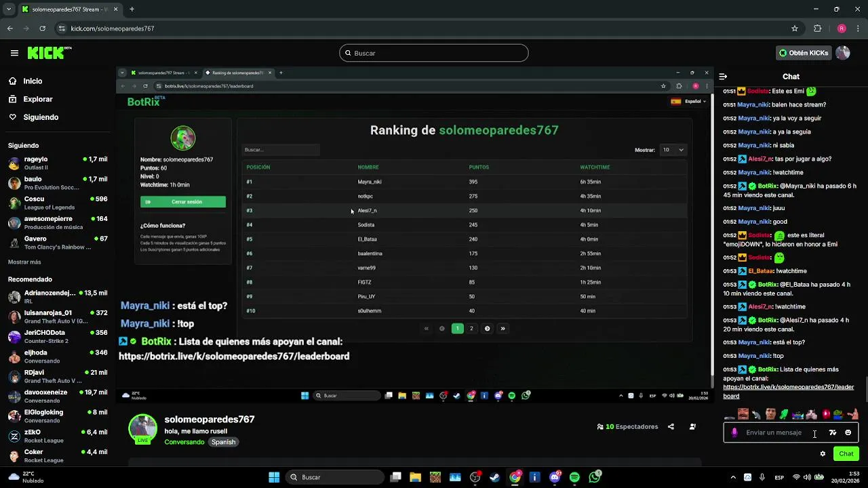868x488 pixels.
Task: Open Discord from the taskbar
Action: (555, 477)
